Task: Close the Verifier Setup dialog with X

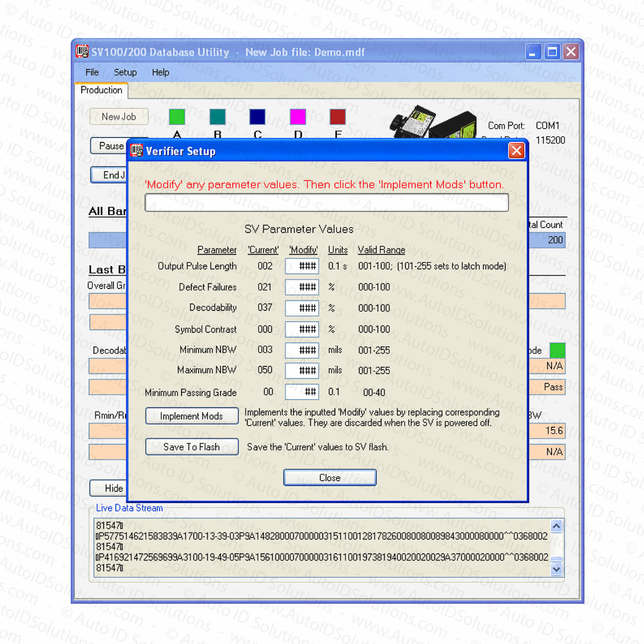Action: tap(516, 151)
